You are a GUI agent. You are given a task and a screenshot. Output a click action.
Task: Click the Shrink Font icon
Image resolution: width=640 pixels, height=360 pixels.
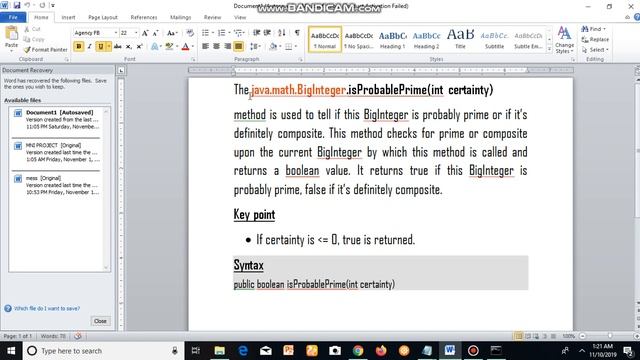tap(155, 33)
